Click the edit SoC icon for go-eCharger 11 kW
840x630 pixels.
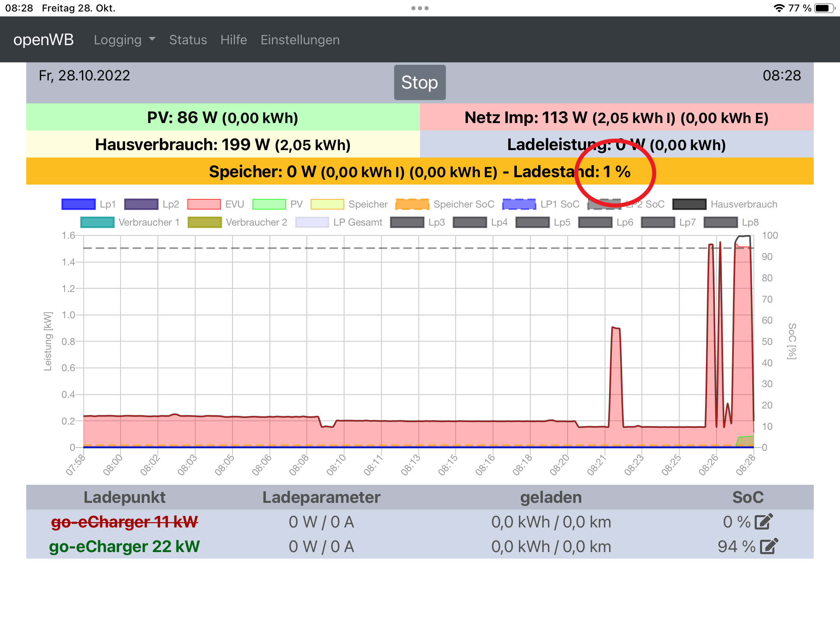tap(764, 522)
